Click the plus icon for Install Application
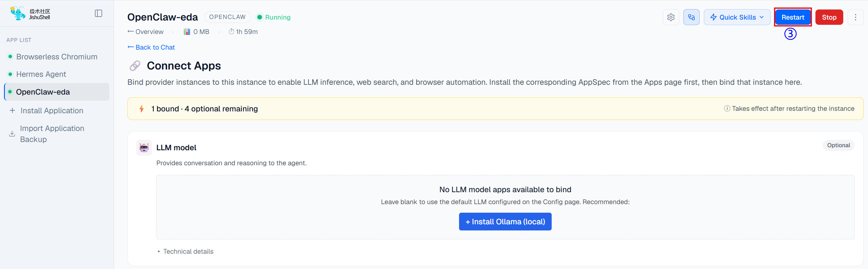This screenshot has width=868, height=269. point(13,110)
